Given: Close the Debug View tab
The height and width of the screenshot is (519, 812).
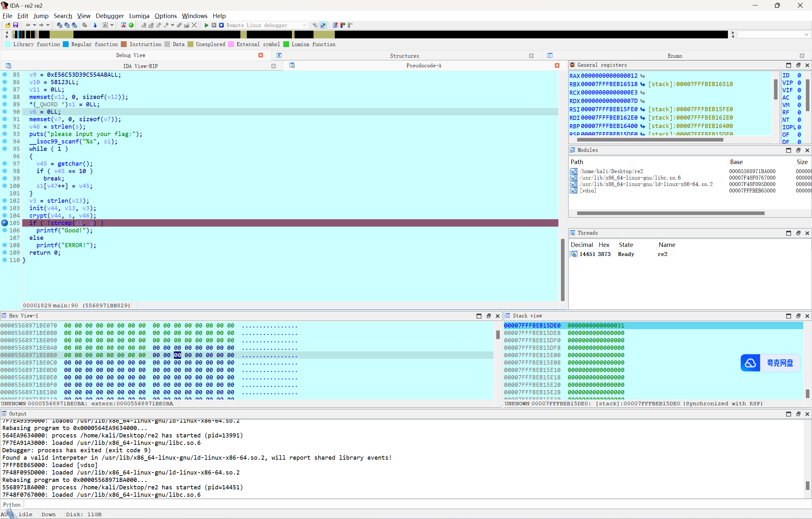Looking at the screenshot, I should [260, 55].
